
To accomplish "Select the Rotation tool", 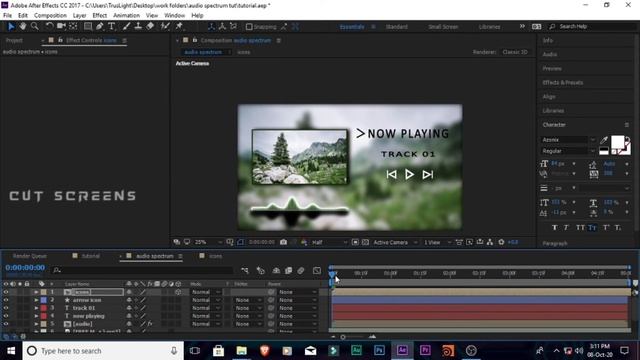I will 49,27.
